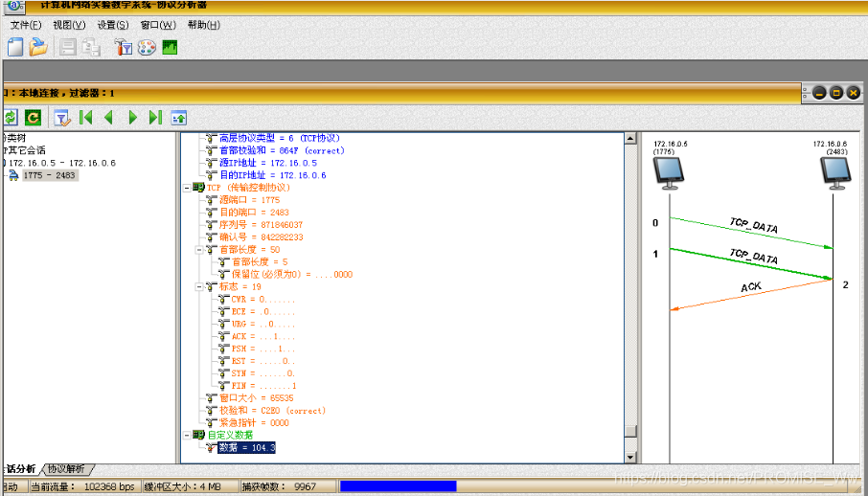Select the 数据 = 104.3 row

pos(246,447)
